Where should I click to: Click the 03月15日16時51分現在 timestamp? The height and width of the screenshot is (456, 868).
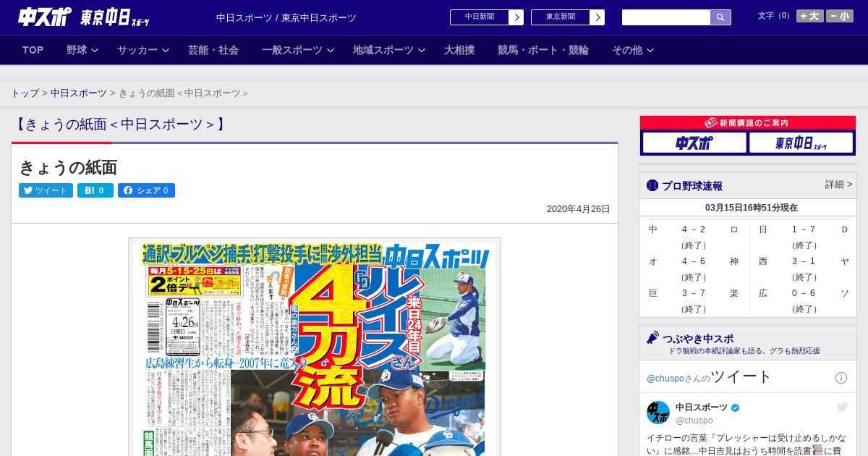pyautogui.click(x=751, y=208)
